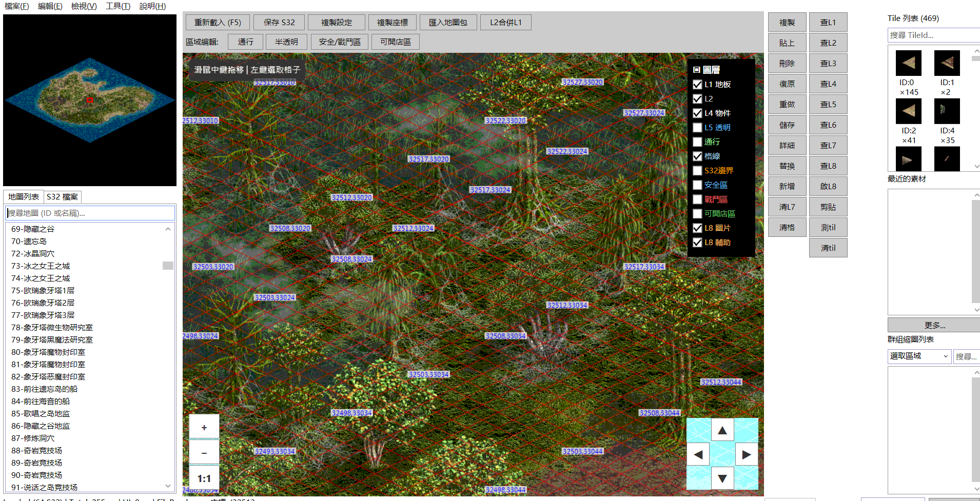The image size is (980, 501).
Task: Zoom out the map with the minus button
Action: tap(204, 453)
